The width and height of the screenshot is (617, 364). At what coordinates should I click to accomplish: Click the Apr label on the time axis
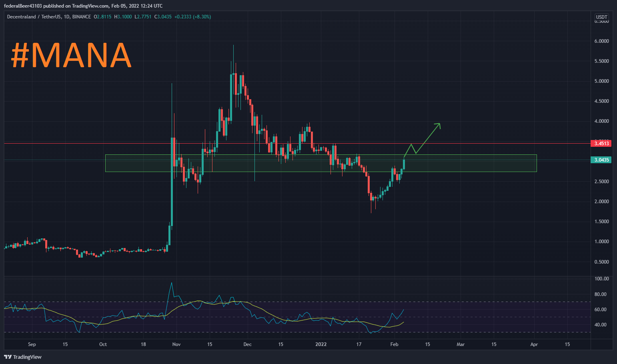(x=534, y=344)
